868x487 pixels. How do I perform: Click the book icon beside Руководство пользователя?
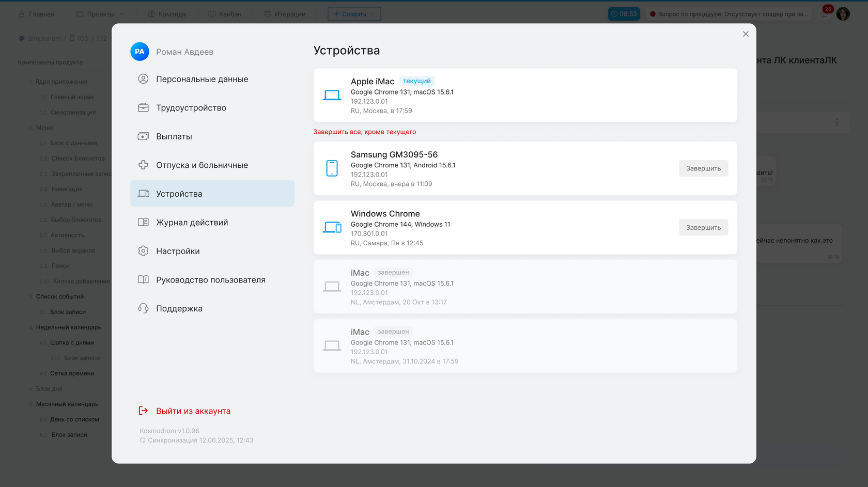point(143,279)
